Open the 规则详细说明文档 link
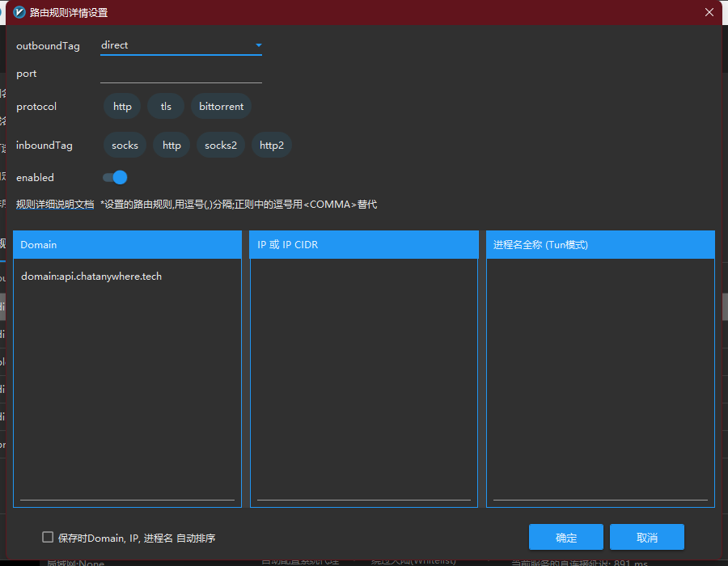This screenshot has width=728, height=566. point(55,205)
